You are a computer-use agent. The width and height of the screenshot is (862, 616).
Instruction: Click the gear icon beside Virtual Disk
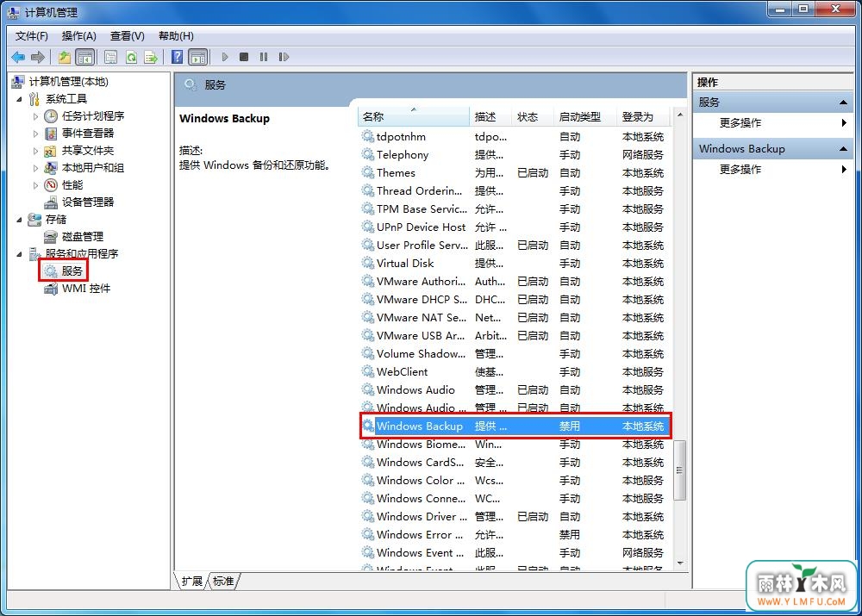[x=368, y=264]
